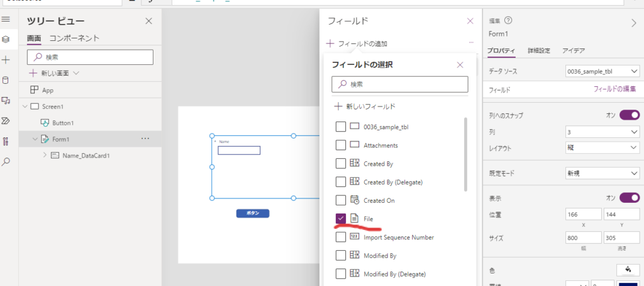The width and height of the screenshot is (644, 286).
Task: Open the Data cylinder icon in left rail
Action: pos(6,80)
